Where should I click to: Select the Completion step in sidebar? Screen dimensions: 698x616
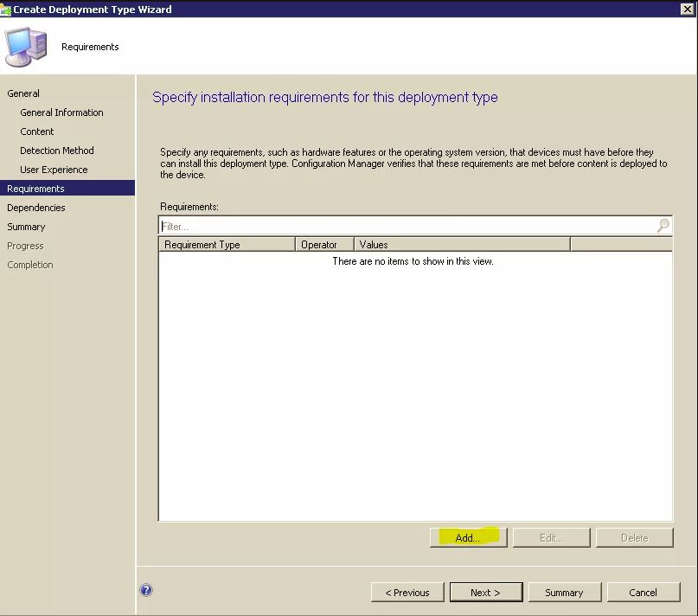tap(30, 265)
